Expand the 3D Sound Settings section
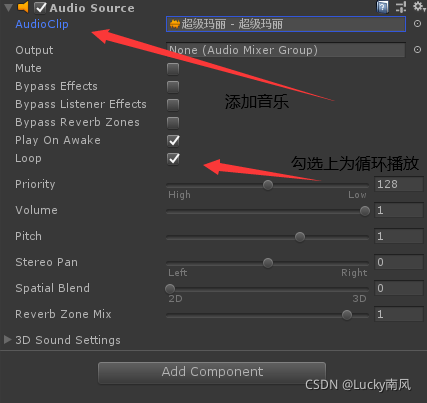The width and height of the screenshot is (427, 403). coord(7,339)
